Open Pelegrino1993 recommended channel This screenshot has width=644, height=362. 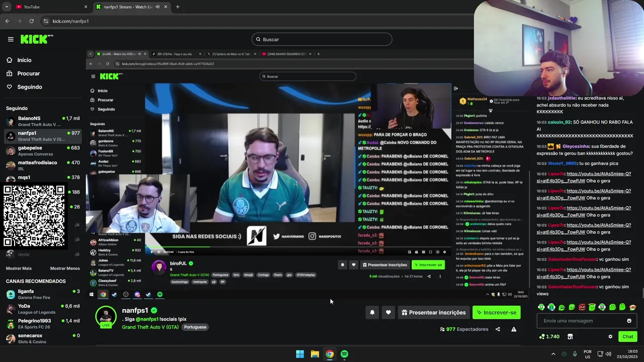coord(42,323)
